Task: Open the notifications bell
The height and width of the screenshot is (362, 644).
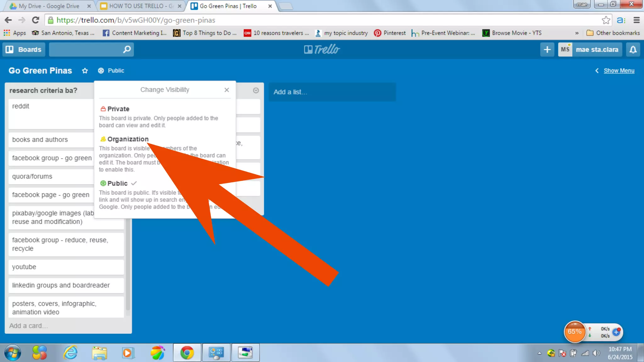Action: (x=633, y=50)
